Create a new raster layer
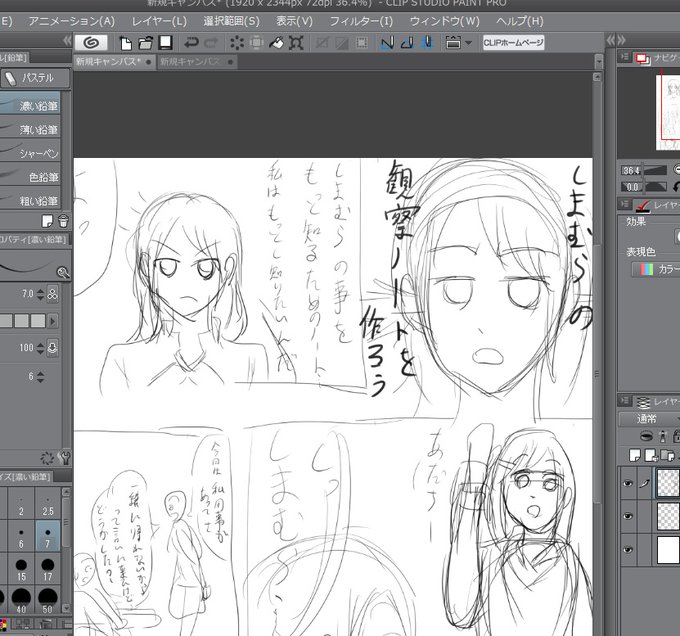The image size is (680, 636). [635, 455]
